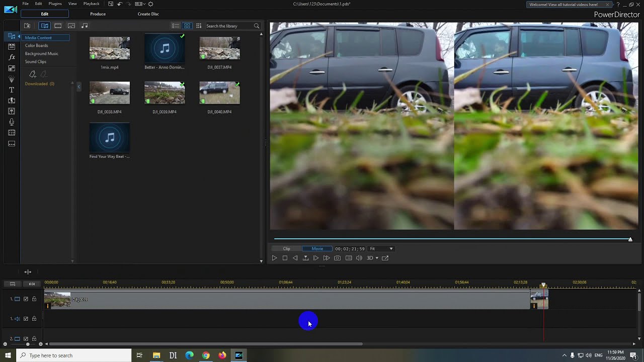Open the Subtitle Room icon
This screenshot has height=362, width=644.
[x=12, y=144]
